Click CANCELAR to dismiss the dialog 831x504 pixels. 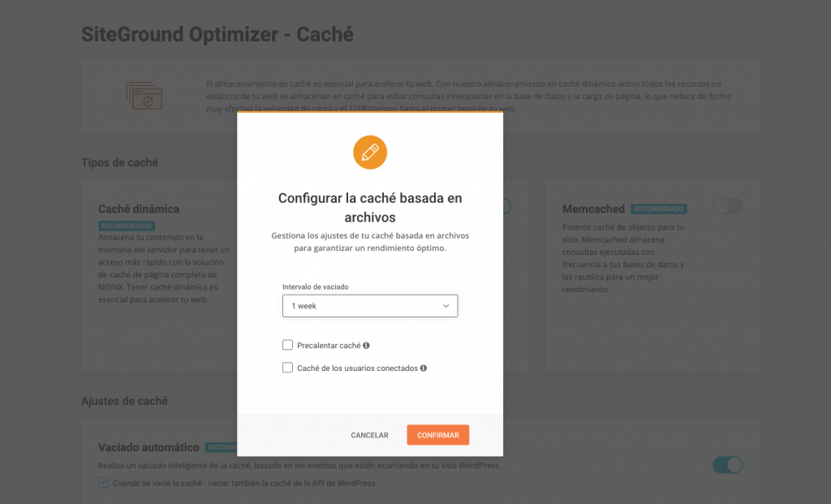coord(369,435)
